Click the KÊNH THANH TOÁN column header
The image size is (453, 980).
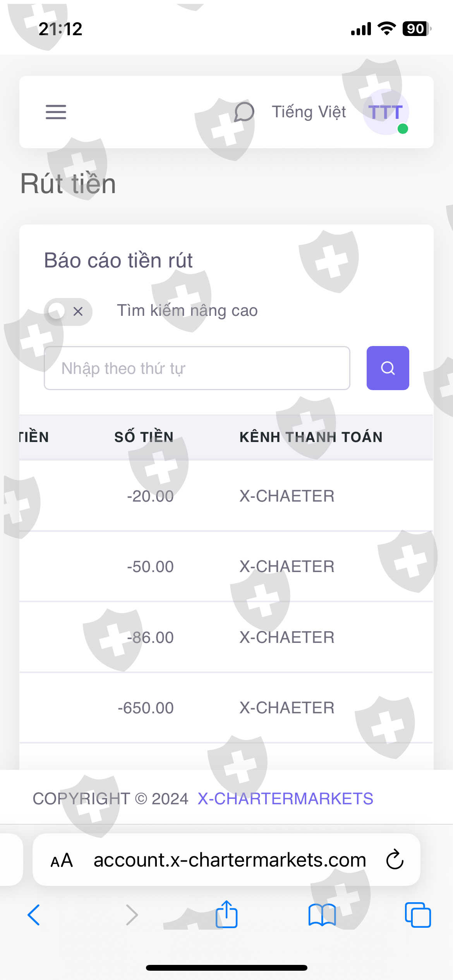click(311, 437)
